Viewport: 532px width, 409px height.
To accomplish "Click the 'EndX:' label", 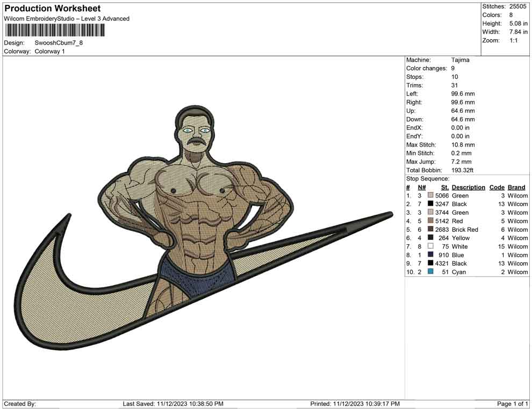I will point(414,128).
